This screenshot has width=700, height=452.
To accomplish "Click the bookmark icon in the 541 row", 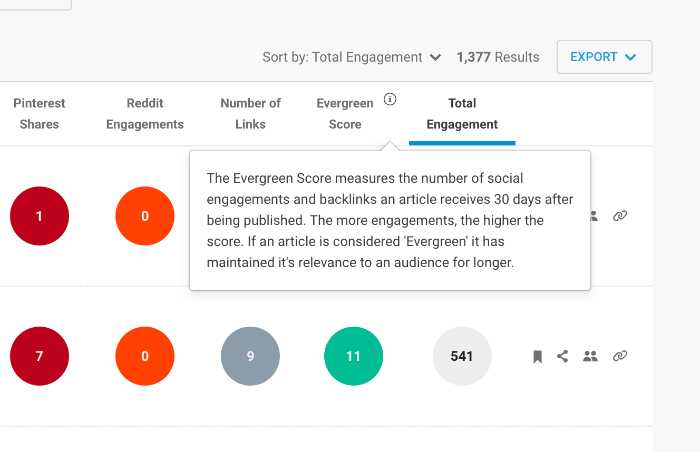I will [538, 356].
